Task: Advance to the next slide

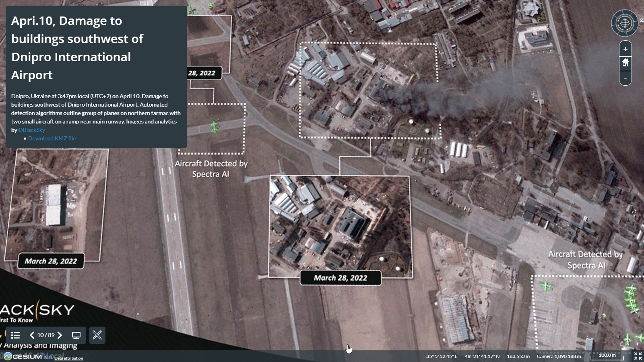Action: [x=60, y=335]
